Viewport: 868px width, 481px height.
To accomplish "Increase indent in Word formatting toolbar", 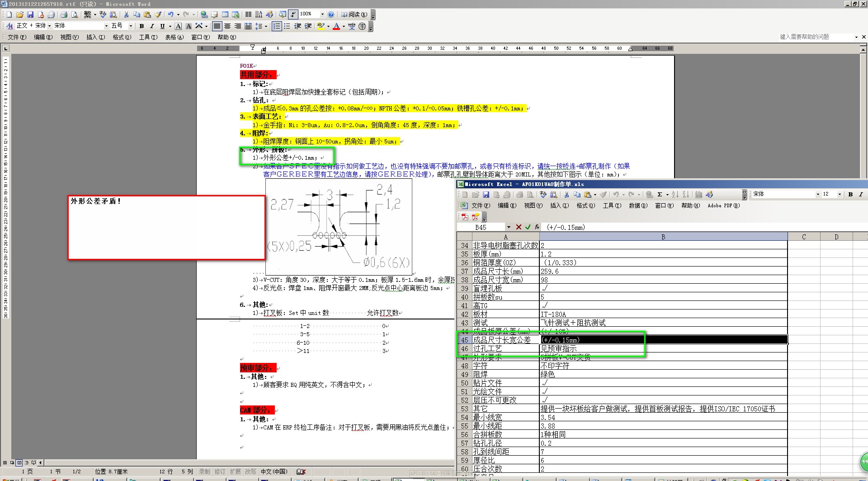I will coord(308,26).
